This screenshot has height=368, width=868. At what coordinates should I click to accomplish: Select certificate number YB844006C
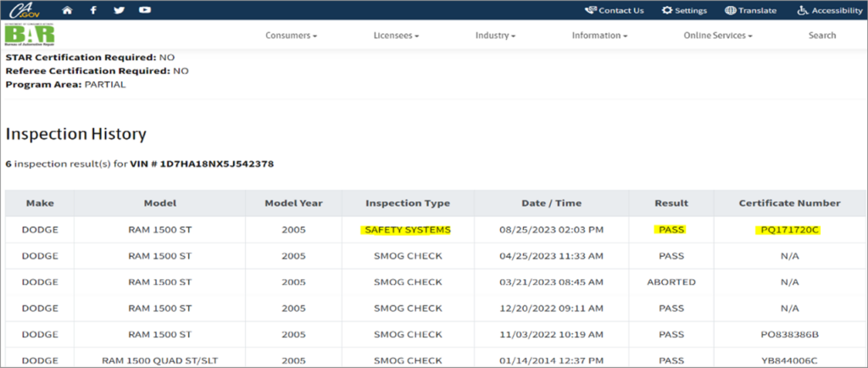pyautogui.click(x=789, y=361)
